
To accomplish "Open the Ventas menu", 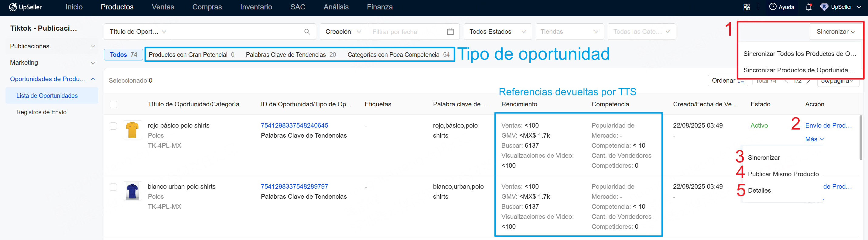I will (x=163, y=7).
